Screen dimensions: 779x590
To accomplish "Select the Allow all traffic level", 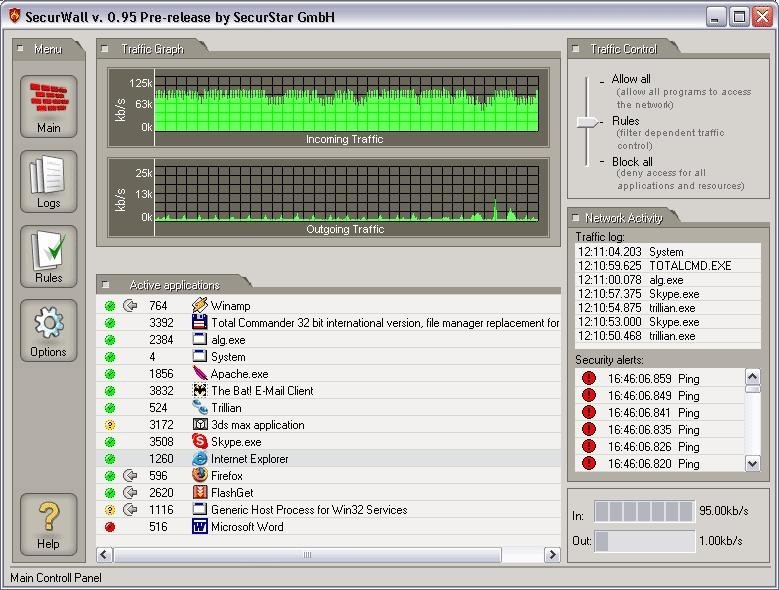I will tap(631, 78).
